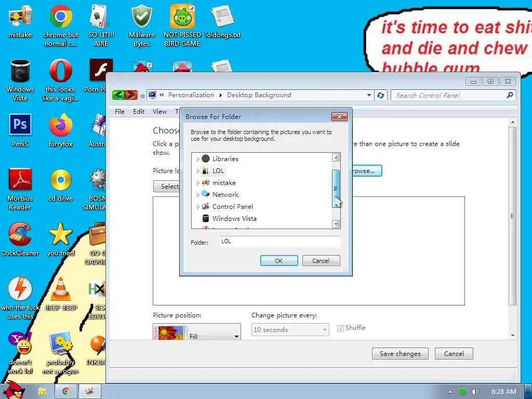Screen dimensions: 532x399
Task: Open the CockCleaner desktop icon
Action: (20, 239)
